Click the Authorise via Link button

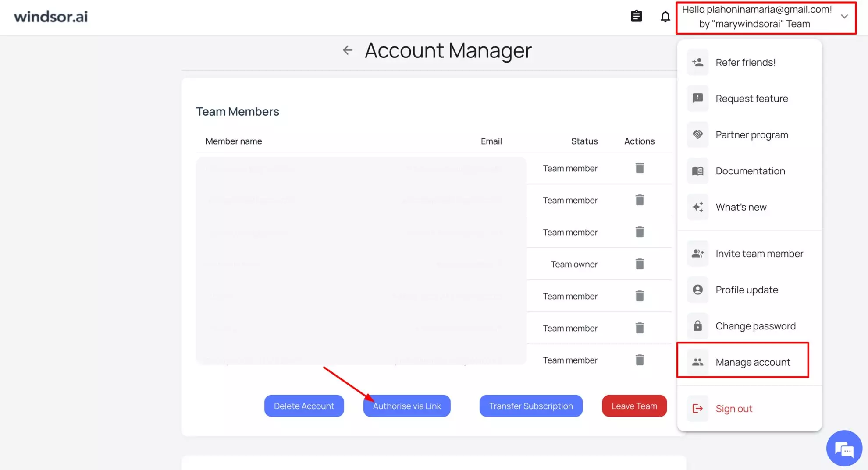coord(406,406)
